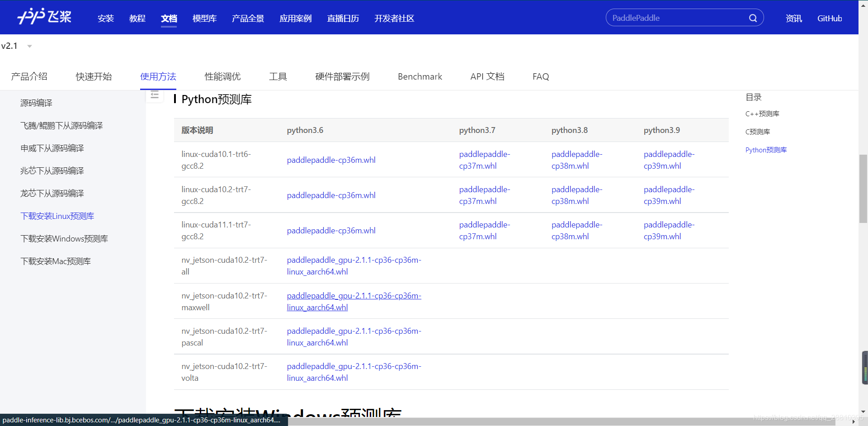Download cp36m whl for cuda11.1-trt7
Screen dimensions: 868x426
click(x=331, y=231)
